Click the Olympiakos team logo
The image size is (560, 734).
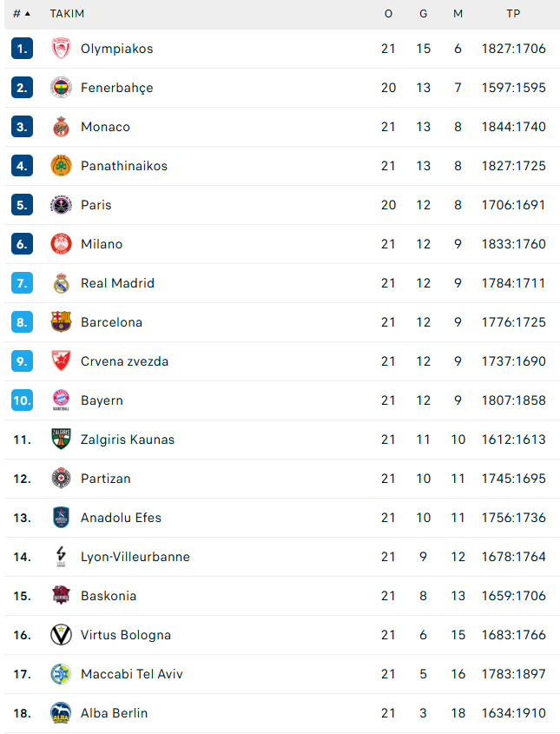click(x=61, y=49)
